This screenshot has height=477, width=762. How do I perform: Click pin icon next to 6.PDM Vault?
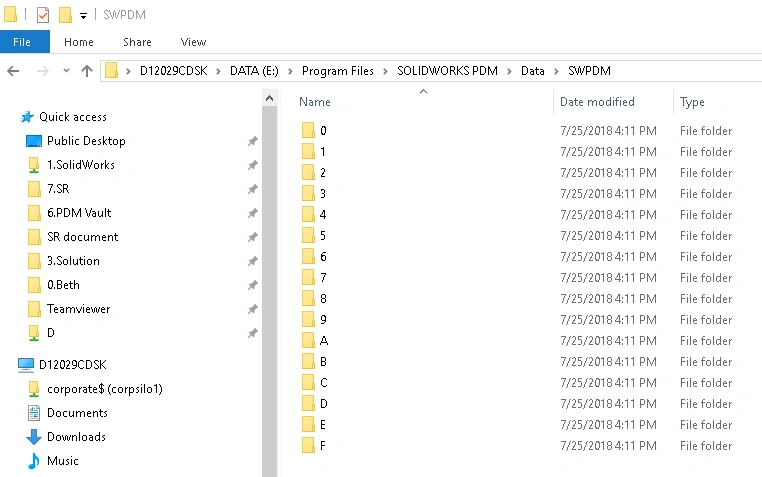point(253,213)
